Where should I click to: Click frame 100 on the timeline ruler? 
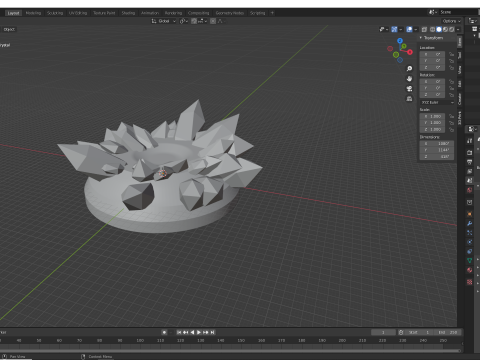click(x=140, y=340)
